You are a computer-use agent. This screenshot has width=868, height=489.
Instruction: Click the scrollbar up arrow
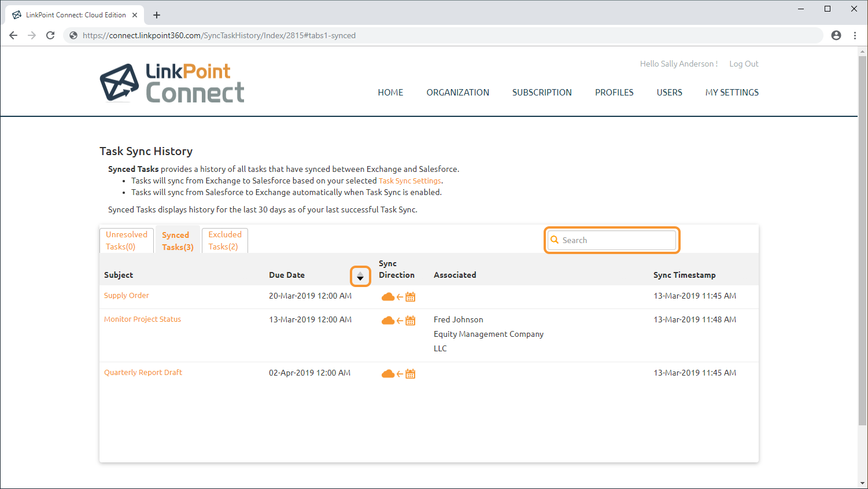coord(863,52)
